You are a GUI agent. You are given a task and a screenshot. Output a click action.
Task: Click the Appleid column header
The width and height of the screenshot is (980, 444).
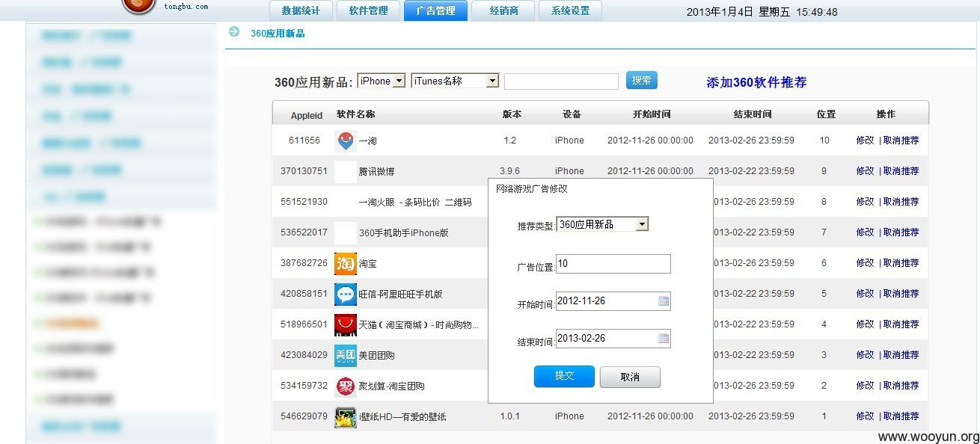pos(307,116)
